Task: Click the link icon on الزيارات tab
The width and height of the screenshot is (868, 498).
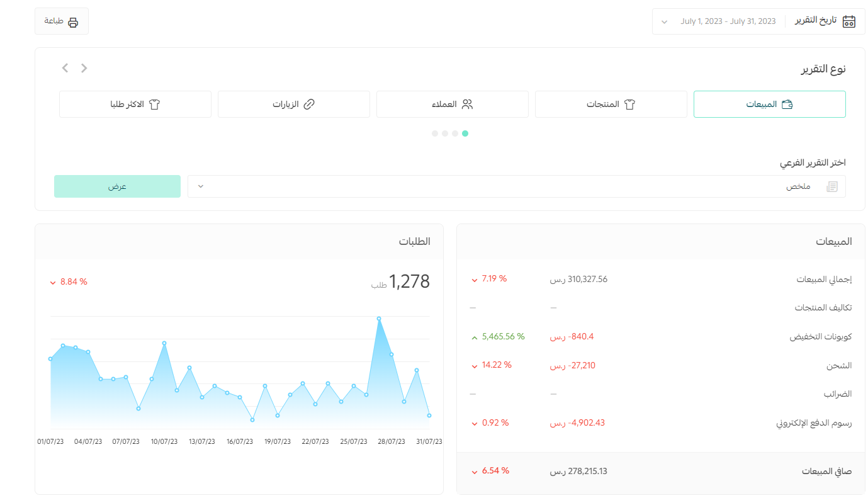Action: tap(308, 105)
